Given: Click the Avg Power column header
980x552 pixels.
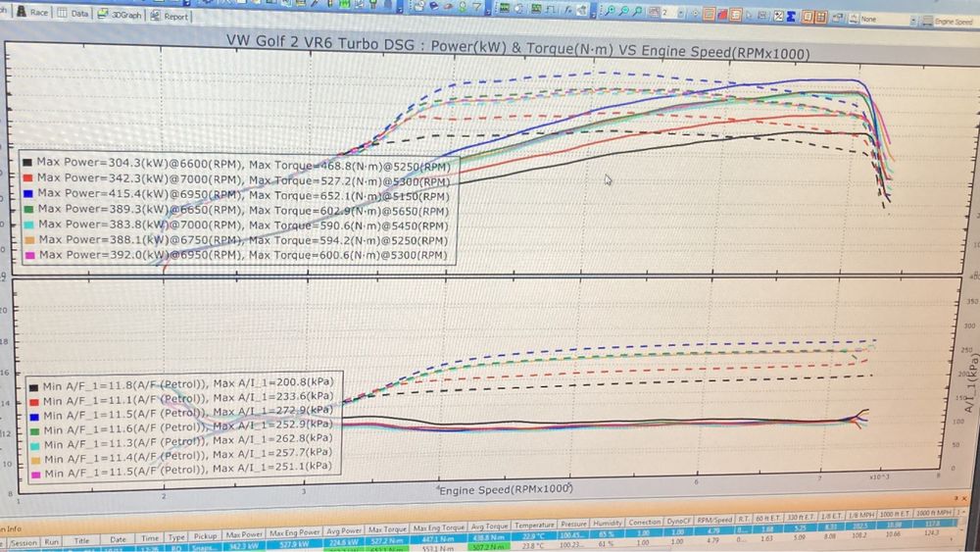Looking at the screenshot, I should point(344,530).
